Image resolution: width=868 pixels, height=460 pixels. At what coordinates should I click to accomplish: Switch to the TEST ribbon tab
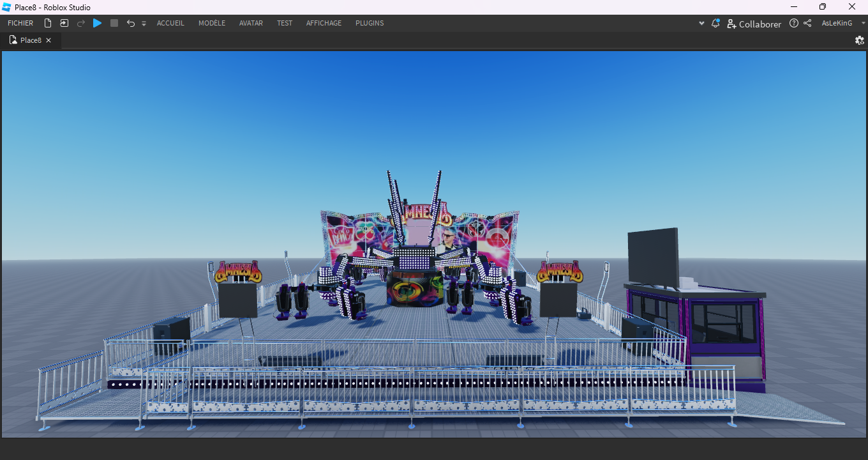point(285,23)
